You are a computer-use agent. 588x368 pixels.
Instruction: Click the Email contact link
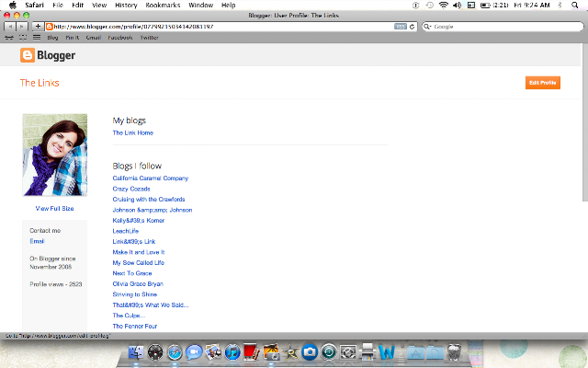(37, 241)
